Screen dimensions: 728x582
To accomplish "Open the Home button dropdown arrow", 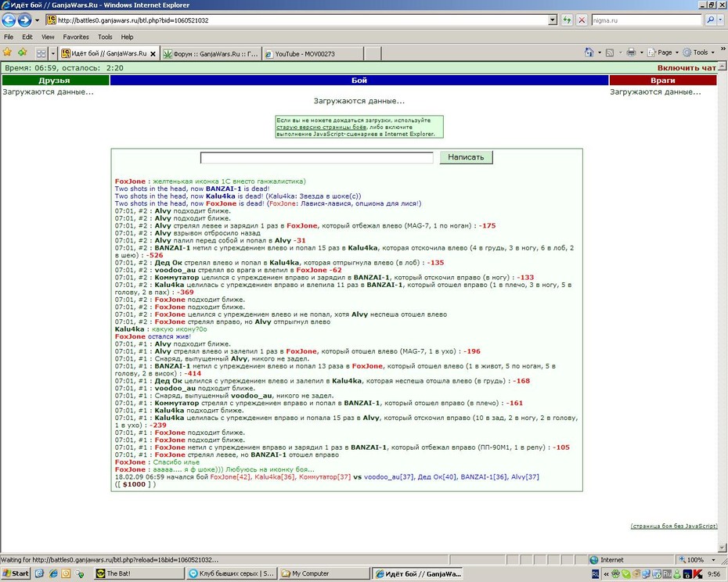I will [600, 52].
